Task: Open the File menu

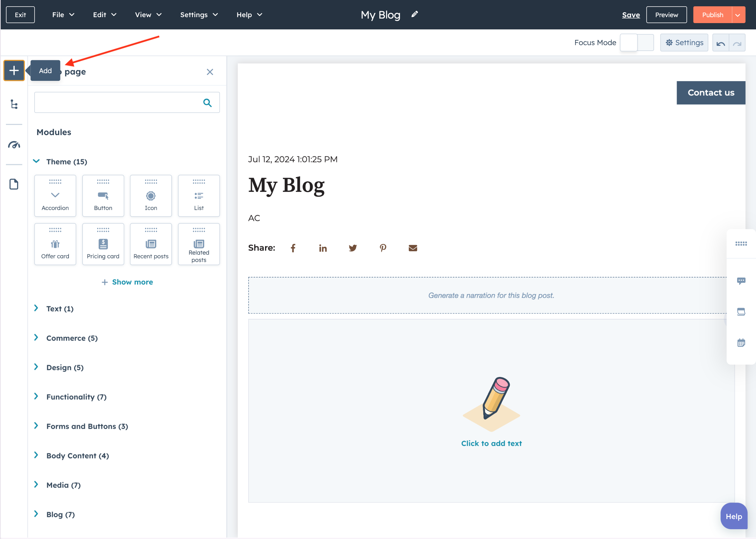Action: point(63,15)
